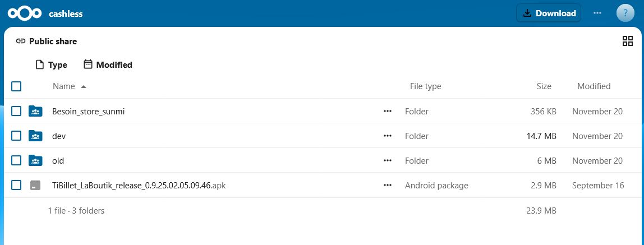Select the Besoin_store_sunmi row checkbox
The height and width of the screenshot is (245, 644).
tap(16, 111)
